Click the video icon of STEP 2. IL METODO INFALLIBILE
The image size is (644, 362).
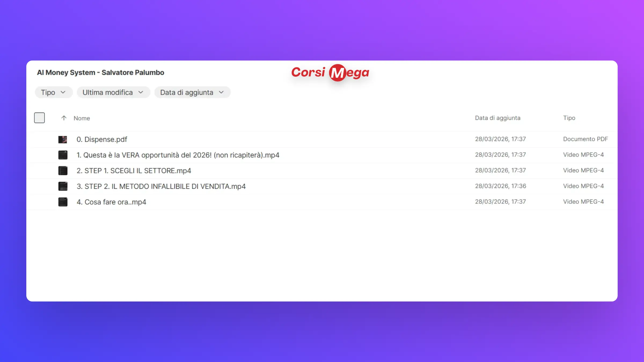(63, 186)
